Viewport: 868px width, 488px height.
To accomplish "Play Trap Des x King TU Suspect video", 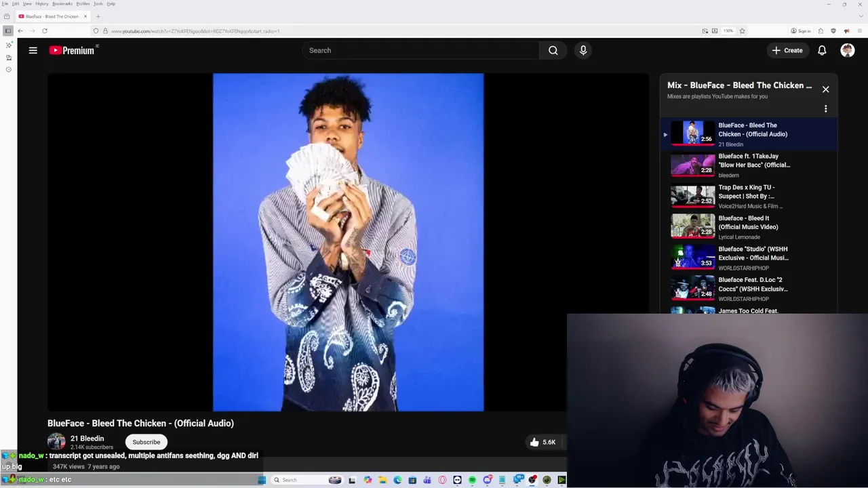I will click(x=749, y=196).
